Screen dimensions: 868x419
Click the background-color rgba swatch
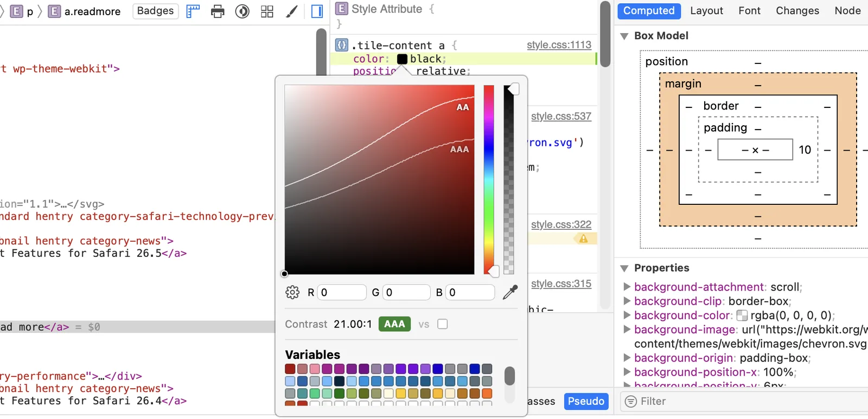pyautogui.click(x=742, y=315)
